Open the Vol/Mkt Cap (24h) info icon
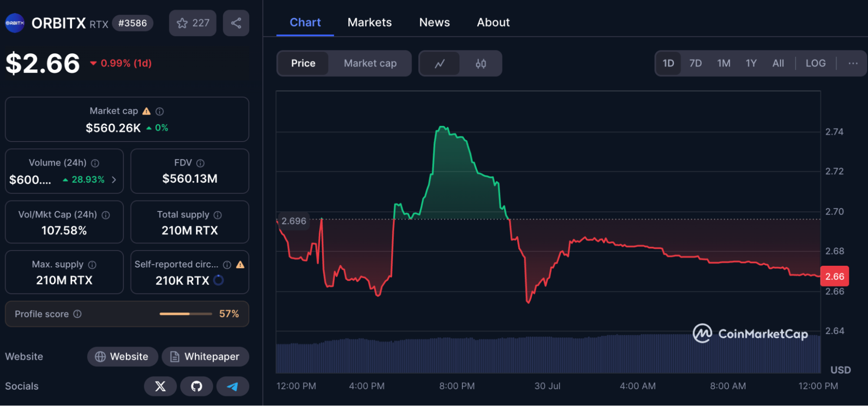The width and height of the screenshot is (868, 406). point(106,215)
